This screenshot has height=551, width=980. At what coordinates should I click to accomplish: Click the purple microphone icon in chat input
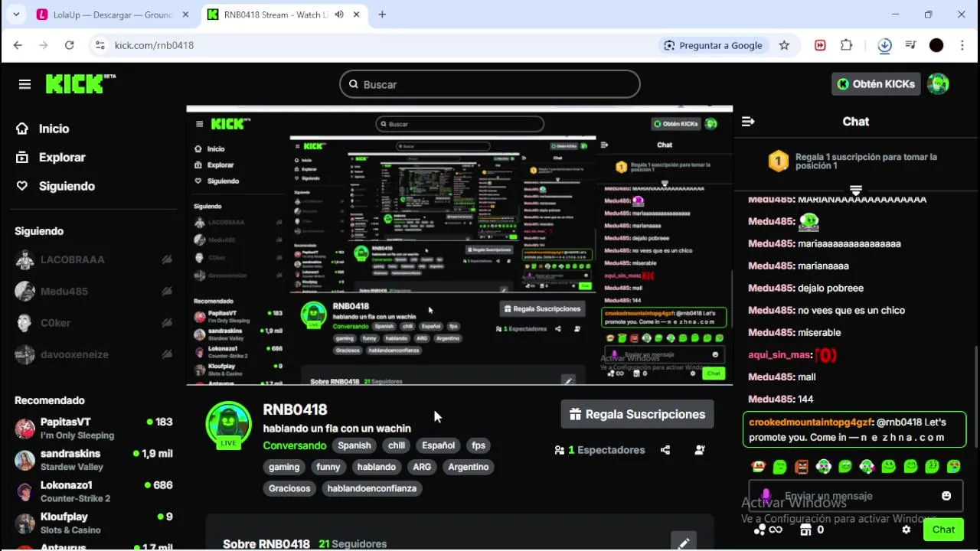pos(766,496)
